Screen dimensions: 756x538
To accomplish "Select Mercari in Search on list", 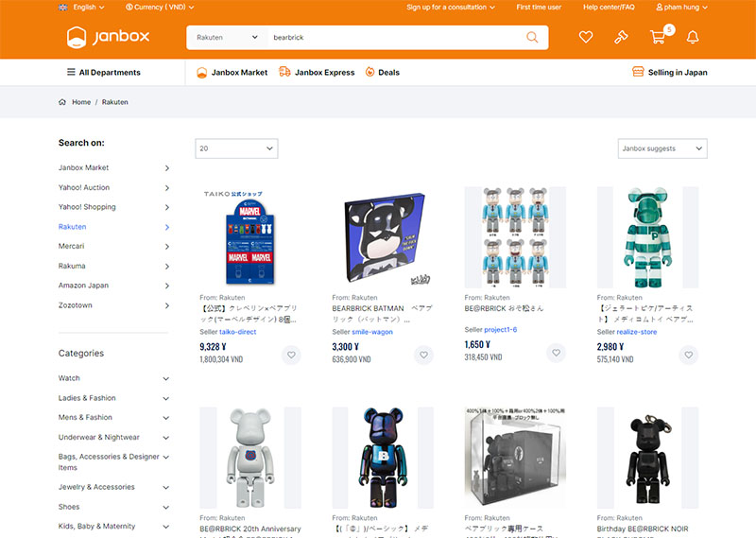I will point(113,246).
